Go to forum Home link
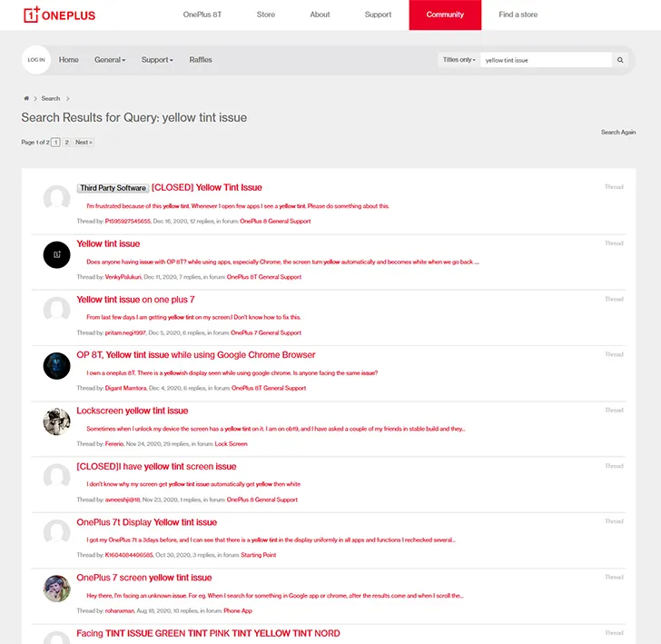661x644 pixels. coord(69,60)
